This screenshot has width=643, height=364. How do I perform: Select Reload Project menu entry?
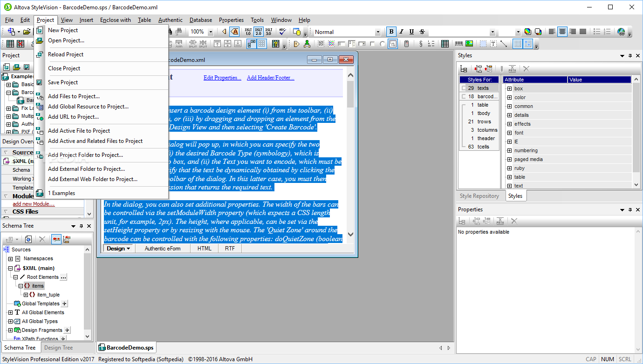pyautogui.click(x=66, y=54)
